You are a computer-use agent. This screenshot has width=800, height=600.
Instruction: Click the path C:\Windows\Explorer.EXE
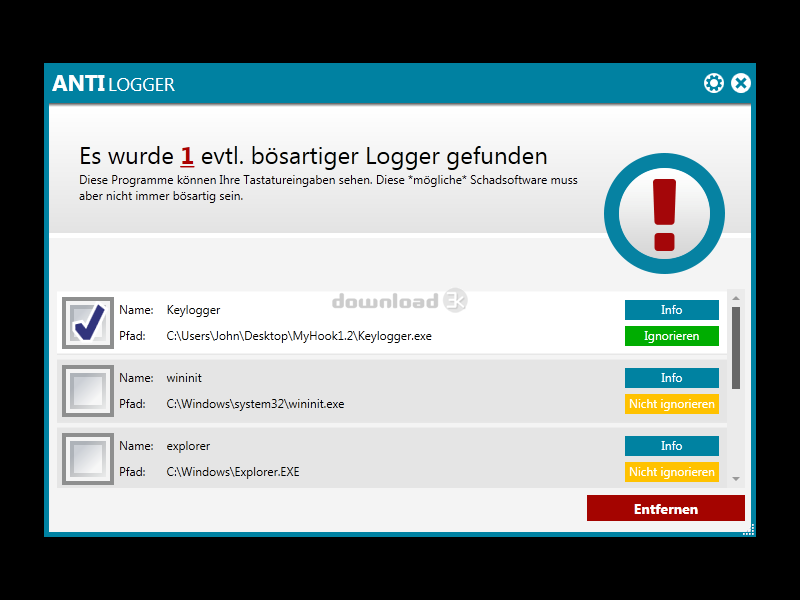[233, 472]
